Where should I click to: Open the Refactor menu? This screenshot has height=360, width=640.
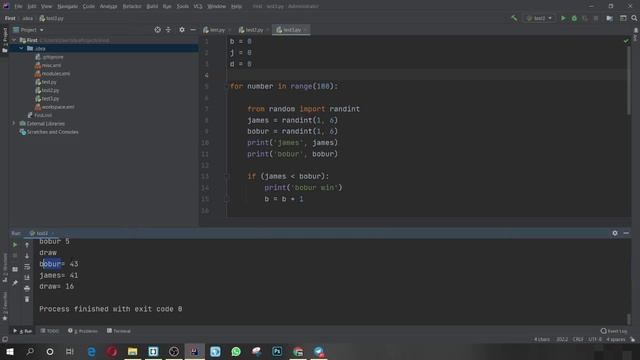click(132, 6)
